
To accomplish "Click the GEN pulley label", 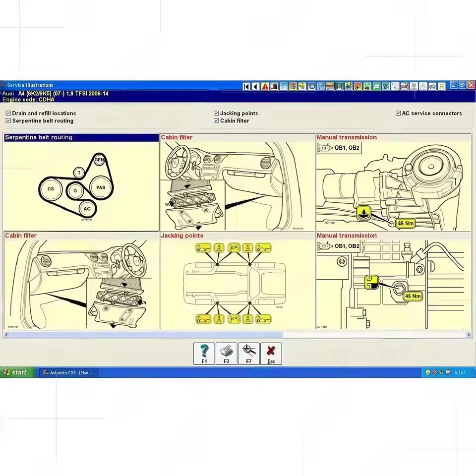I will click(x=99, y=160).
